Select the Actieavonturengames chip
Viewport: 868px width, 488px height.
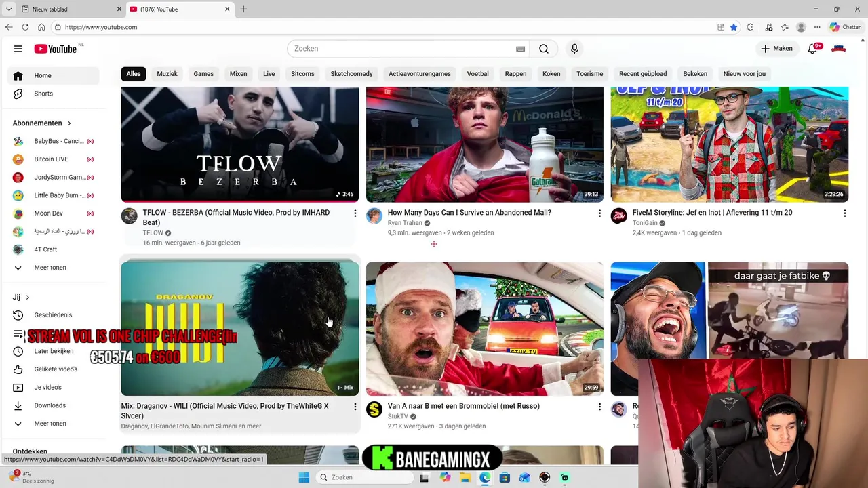coord(420,74)
